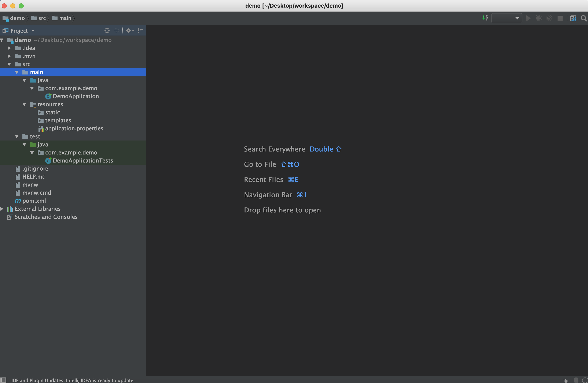
Task: Hide the Project tool window
Action: 140,30
